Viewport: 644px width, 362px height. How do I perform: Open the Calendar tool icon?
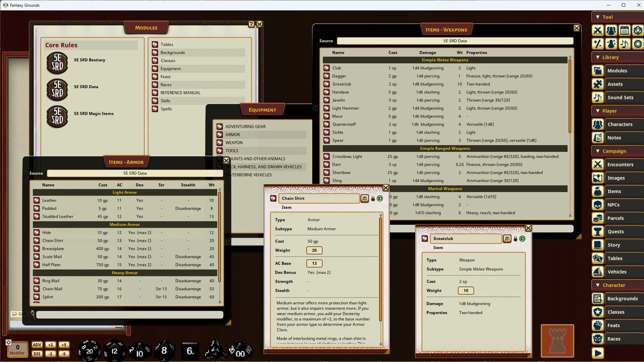(x=624, y=31)
